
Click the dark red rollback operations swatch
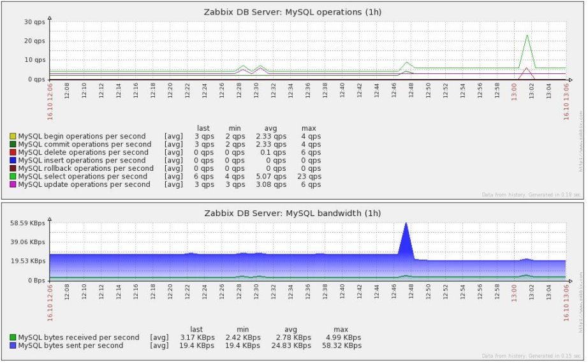tap(13, 168)
